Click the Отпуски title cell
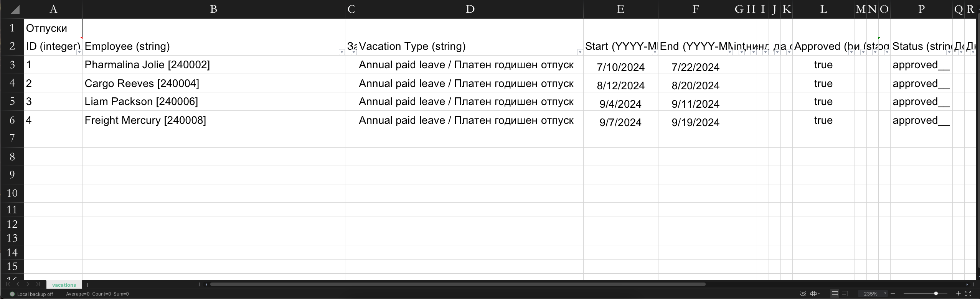 click(x=53, y=28)
